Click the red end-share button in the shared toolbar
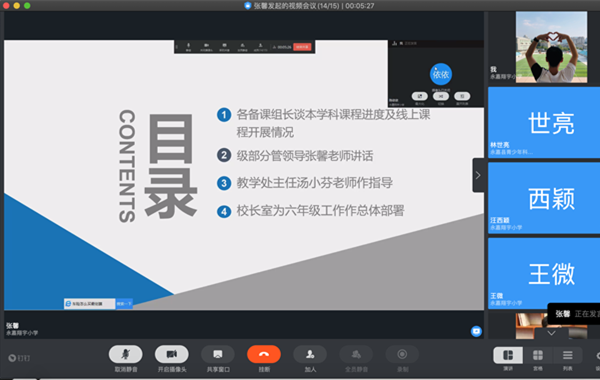The height and width of the screenshot is (380, 600). 302,47
